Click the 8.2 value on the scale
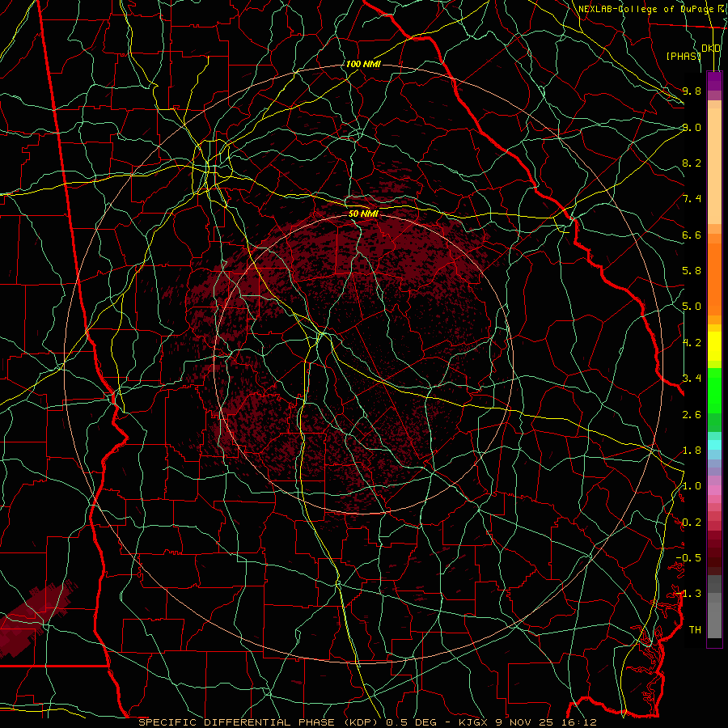 pos(692,163)
